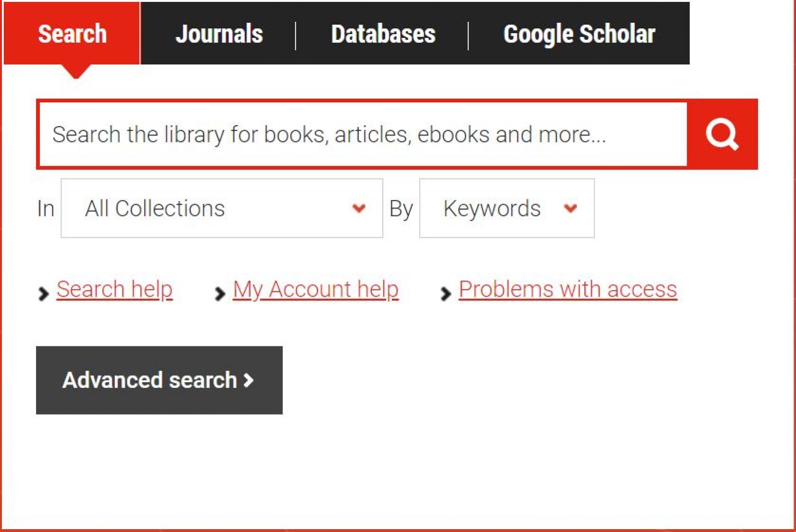This screenshot has height=532, width=796.
Task: Click the magnifying glass search icon
Action: 723,135
